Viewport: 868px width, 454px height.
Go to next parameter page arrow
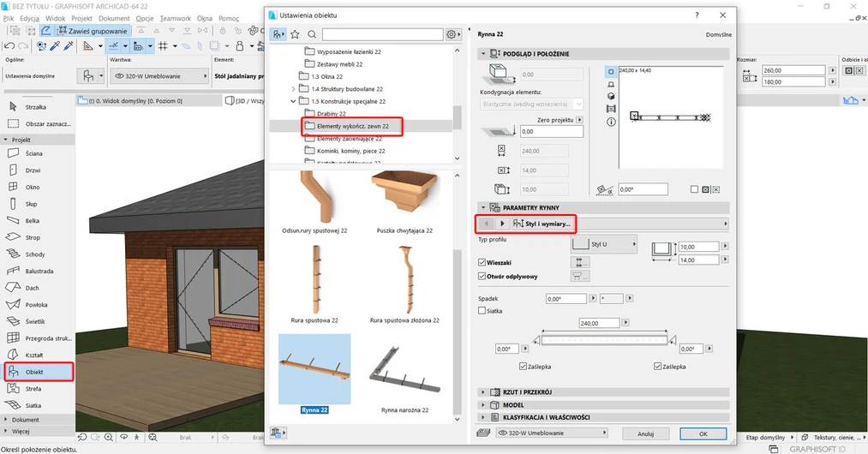pyautogui.click(x=502, y=224)
